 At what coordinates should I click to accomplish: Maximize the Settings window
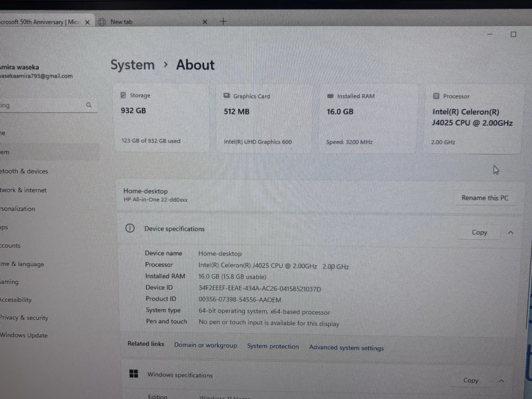click(513, 34)
